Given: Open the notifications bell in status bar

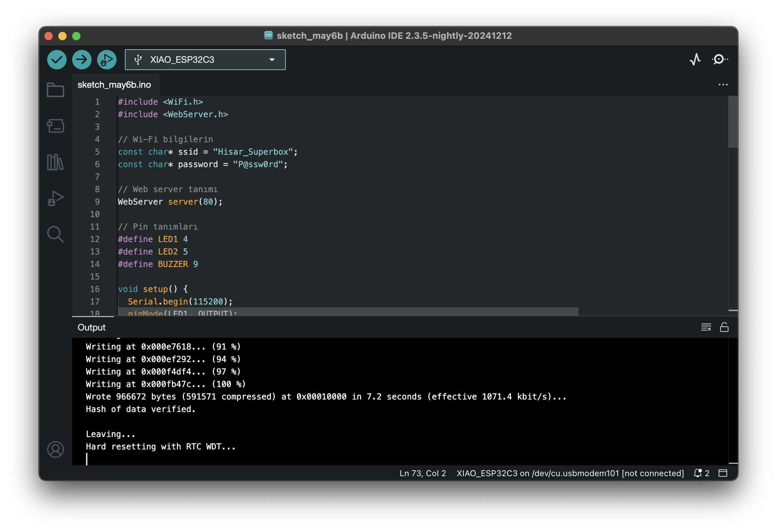Looking at the screenshot, I should coord(701,473).
